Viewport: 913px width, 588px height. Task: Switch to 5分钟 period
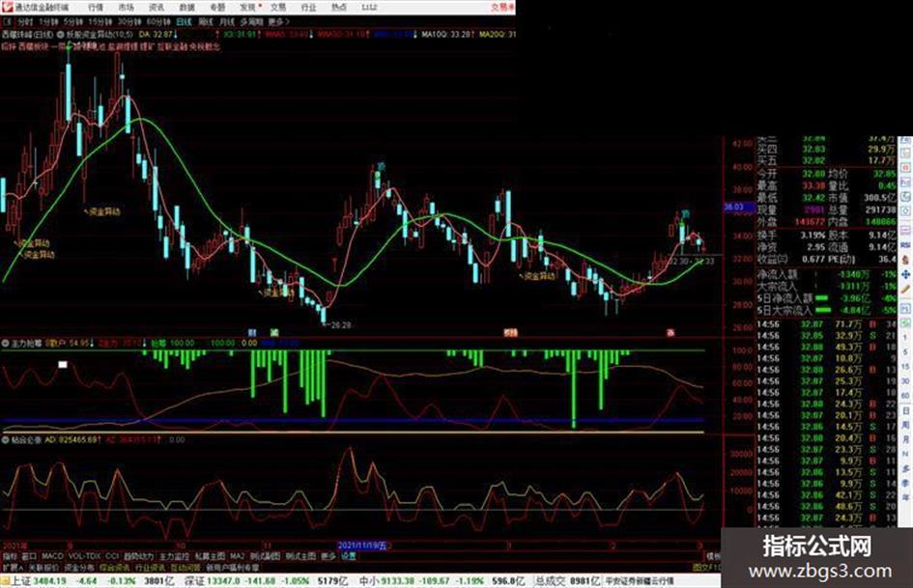pyautogui.click(x=72, y=21)
